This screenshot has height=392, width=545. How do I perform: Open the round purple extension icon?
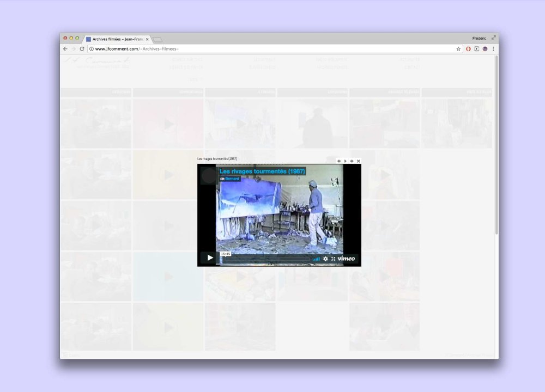[x=485, y=49]
